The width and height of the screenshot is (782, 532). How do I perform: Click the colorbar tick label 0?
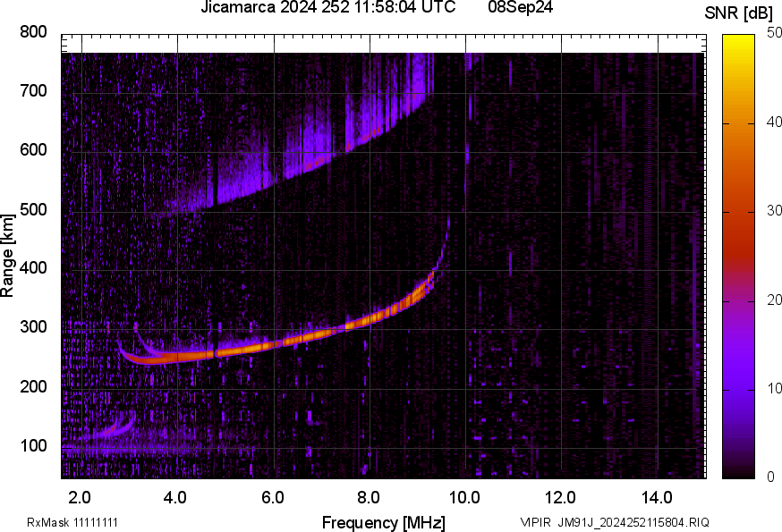(769, 477)
